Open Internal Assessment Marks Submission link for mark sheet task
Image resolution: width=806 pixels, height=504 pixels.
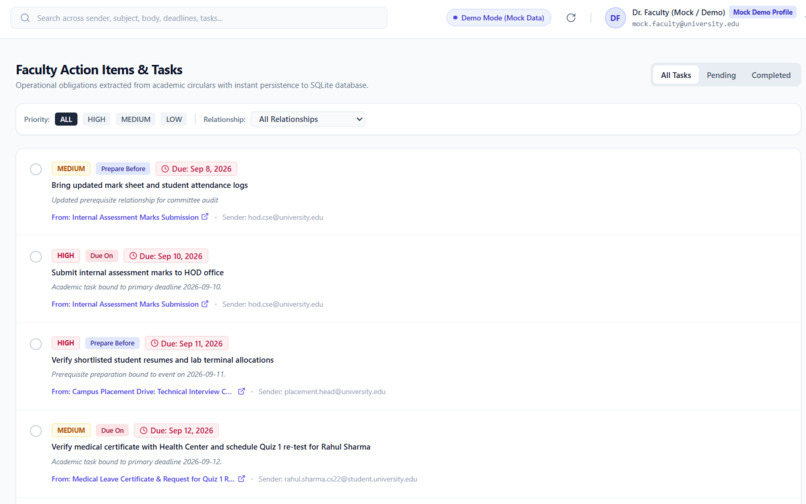125,218
